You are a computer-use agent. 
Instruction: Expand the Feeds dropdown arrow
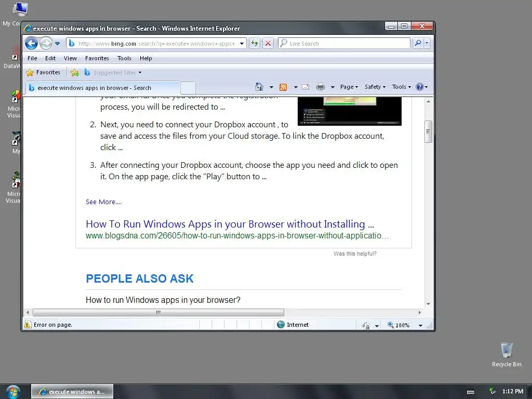point(296,87)
